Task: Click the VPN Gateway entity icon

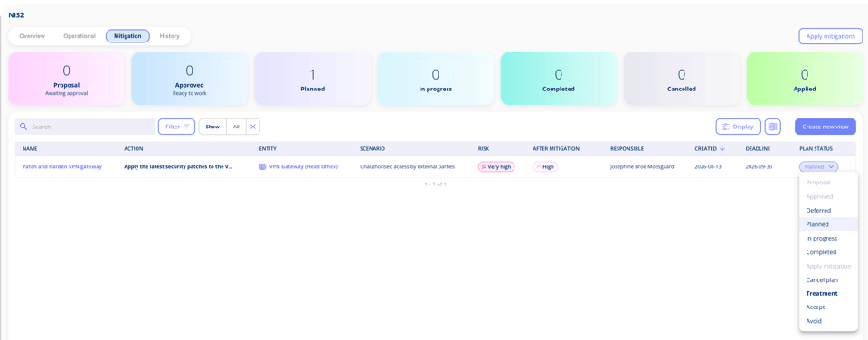Action: point(262,166)
